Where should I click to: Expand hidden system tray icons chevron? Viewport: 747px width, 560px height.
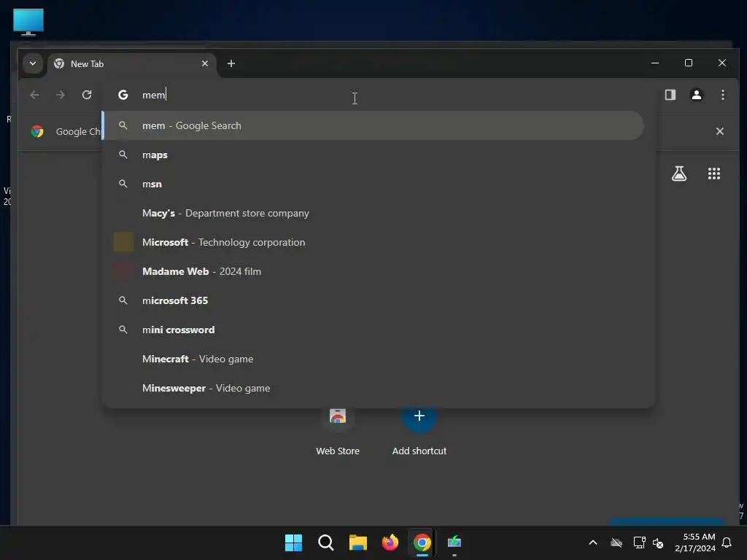[x=593, y=542]
